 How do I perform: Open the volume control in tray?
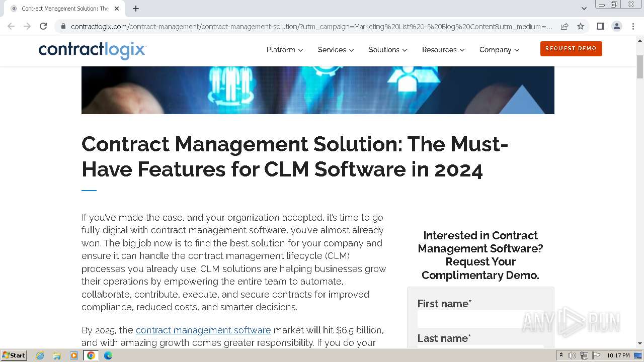572,355
